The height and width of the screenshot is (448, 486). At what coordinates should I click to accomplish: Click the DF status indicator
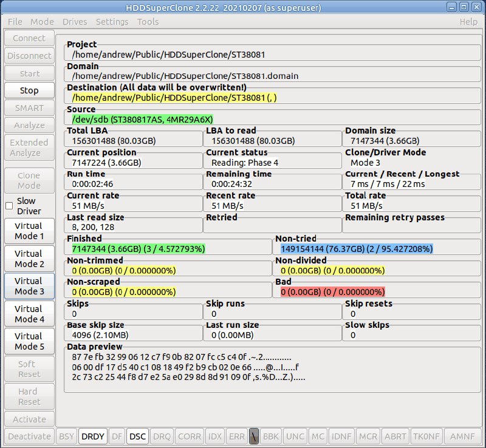(x=117, y=436)
